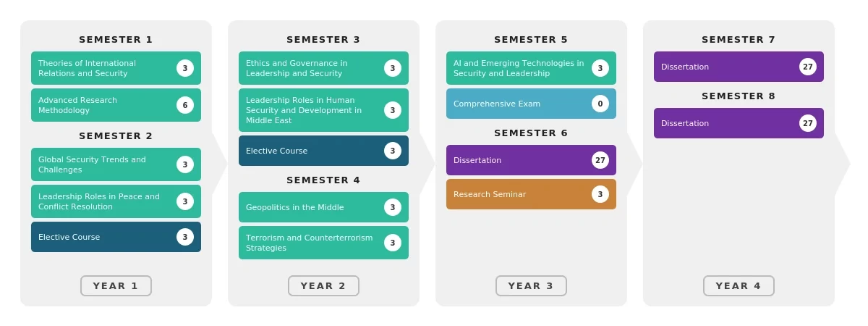Click the SEMESTER 4 heading
Viewport: 868px width, 326px height.
pyautogui.click(x=323, y=180)
